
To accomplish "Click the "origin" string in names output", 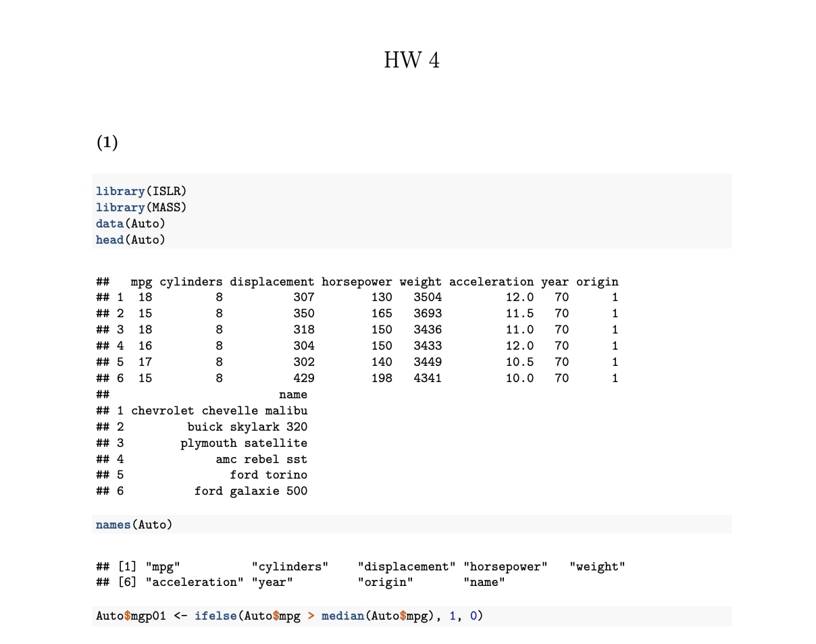I will [385, 582].
